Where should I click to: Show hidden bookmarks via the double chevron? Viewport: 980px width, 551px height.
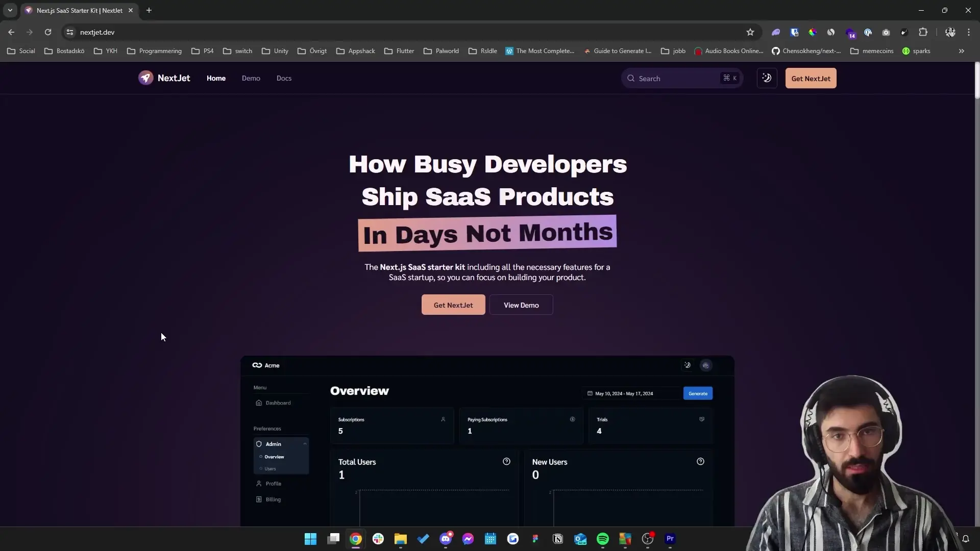pos(961,51)
